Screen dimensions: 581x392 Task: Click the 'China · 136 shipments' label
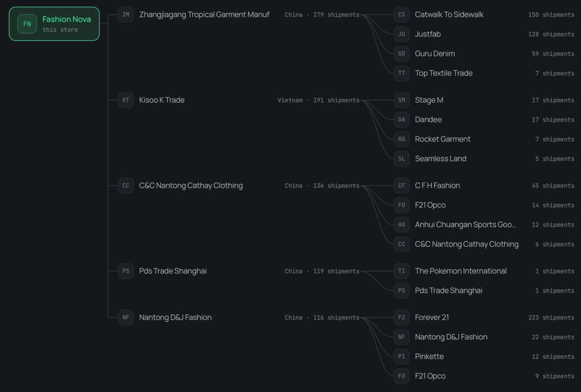point(322,186)
